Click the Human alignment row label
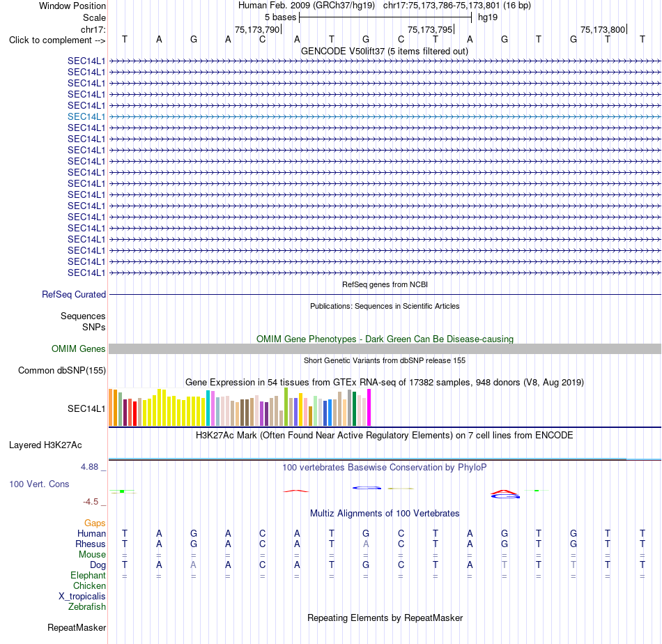The height and width of the screenshot is (644, 662). pos(91,534)
